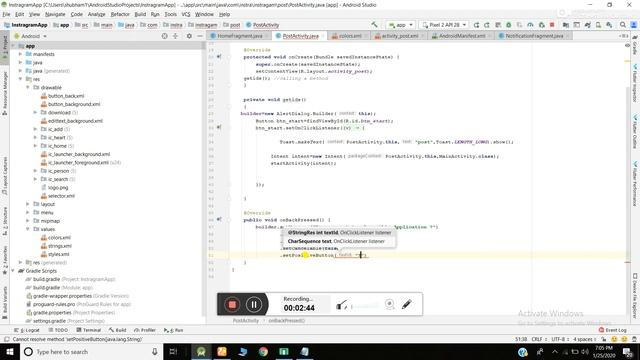The width and height of the screenshot is (640, 360).
Task: Switch to NotificationFragment.java tab
Action: 534,36
